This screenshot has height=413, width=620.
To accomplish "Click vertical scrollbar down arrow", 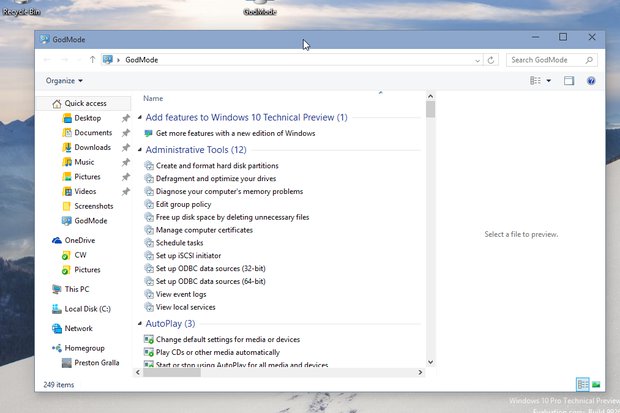I will point(430,362).
